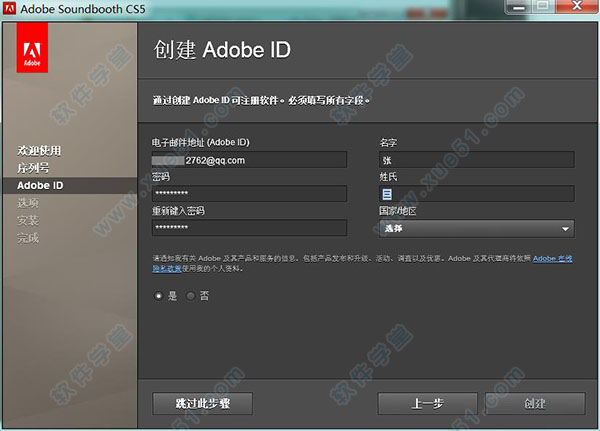Click the 姓氏 input field

point(477,194)
